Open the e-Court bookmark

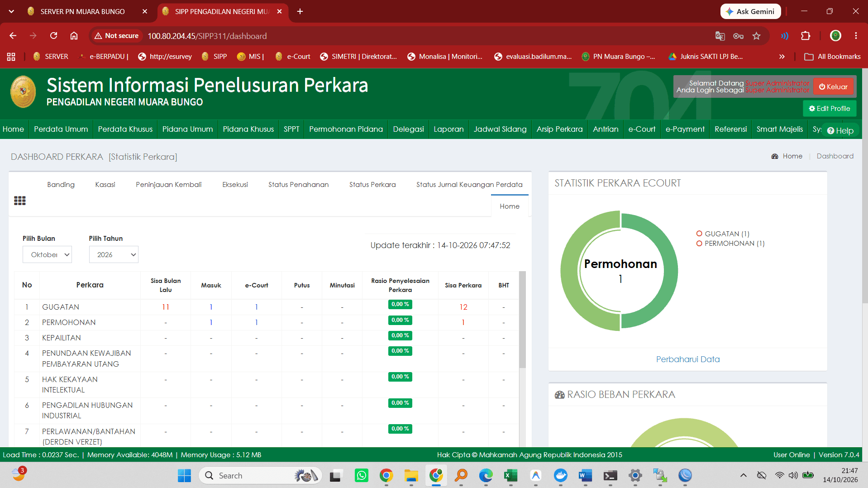pyautogui.click(x=293, y=57)
